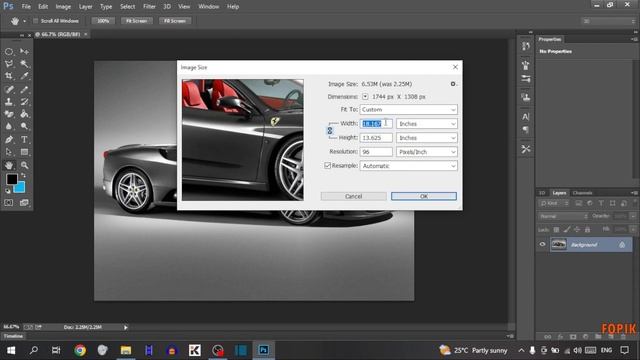Select the Clone Stamp tool
This screenshot has width=640, height=360.
coord(9,102)
